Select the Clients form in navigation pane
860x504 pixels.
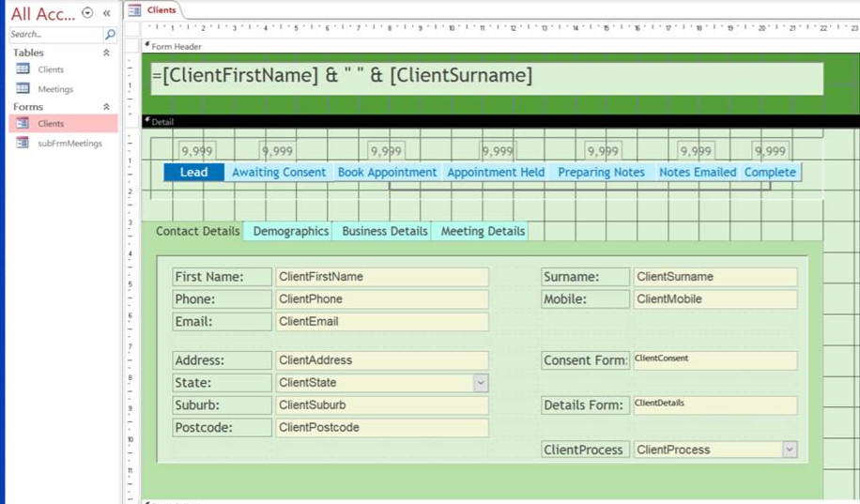tap(64, 123)
